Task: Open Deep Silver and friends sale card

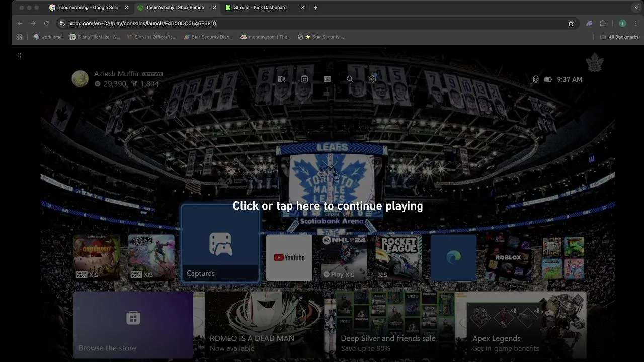Action: (x=395, y=325)
